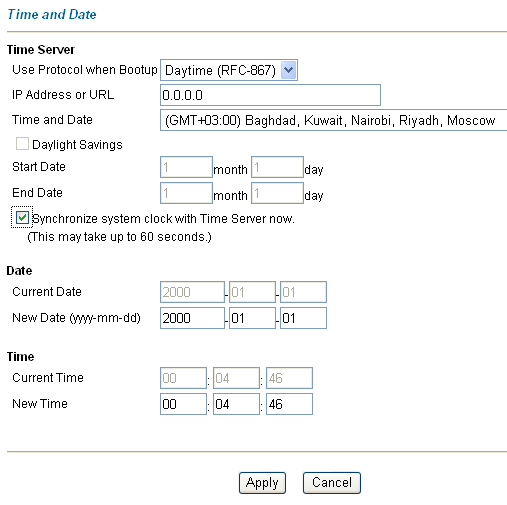Viewport: 507px width, 505px height.
Task: Select the Daytime (RFC-867) protocol combo box
Action: tap(229, 70)
